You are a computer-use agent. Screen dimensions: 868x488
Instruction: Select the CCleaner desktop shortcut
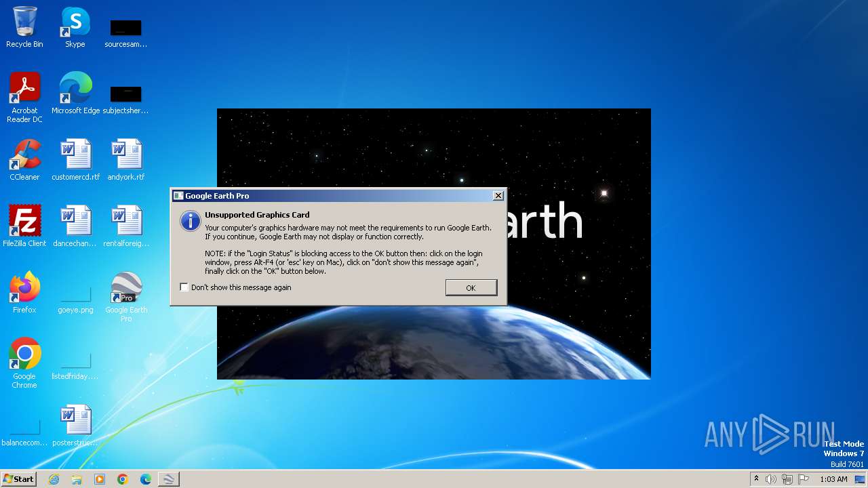[x=24, y=160]
